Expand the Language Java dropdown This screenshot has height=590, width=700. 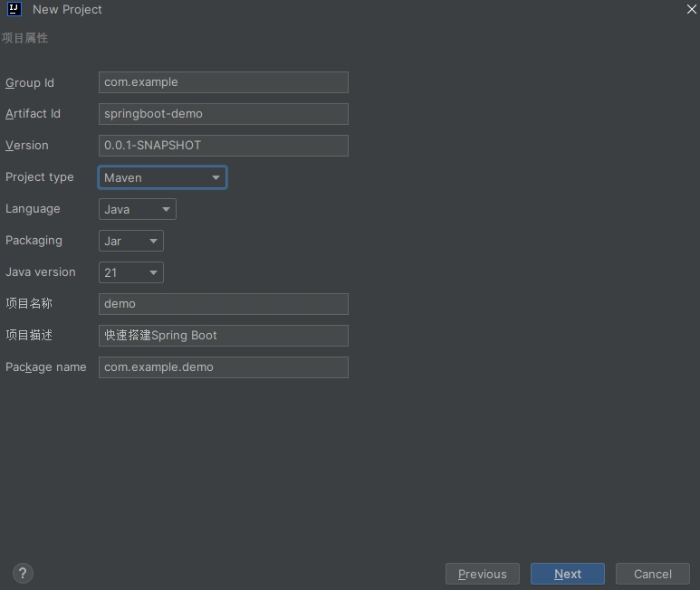click(138, 209)
